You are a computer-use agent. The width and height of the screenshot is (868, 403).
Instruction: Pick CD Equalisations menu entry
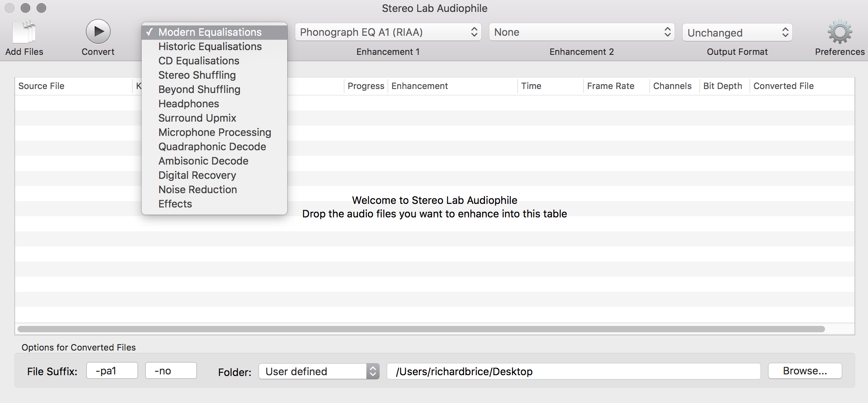214,61
